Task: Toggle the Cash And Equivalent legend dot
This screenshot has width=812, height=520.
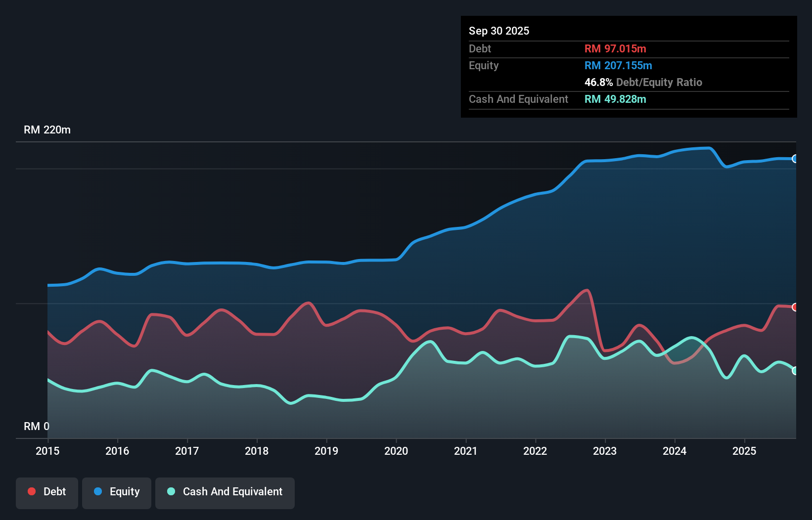Action: 170,491
